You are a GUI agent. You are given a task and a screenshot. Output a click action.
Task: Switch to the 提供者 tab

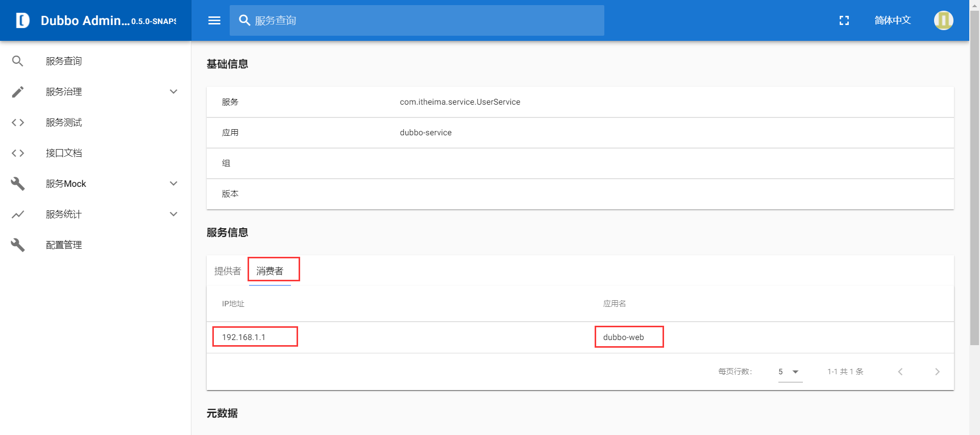228,271
